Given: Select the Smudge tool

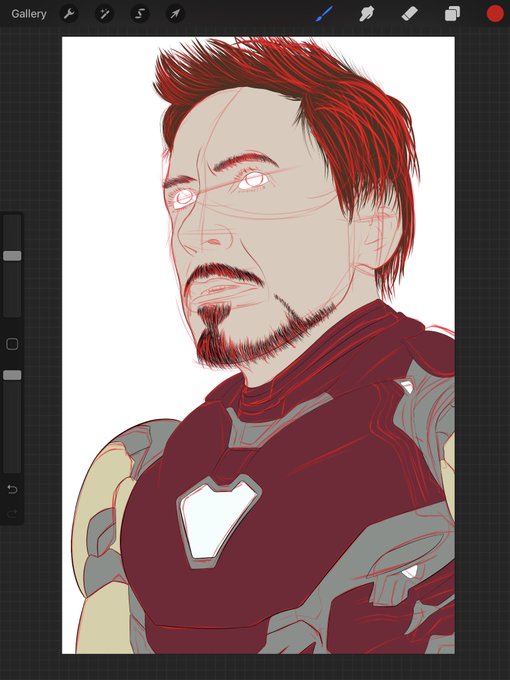Looking at the screenshot, I should coord(367,14).
